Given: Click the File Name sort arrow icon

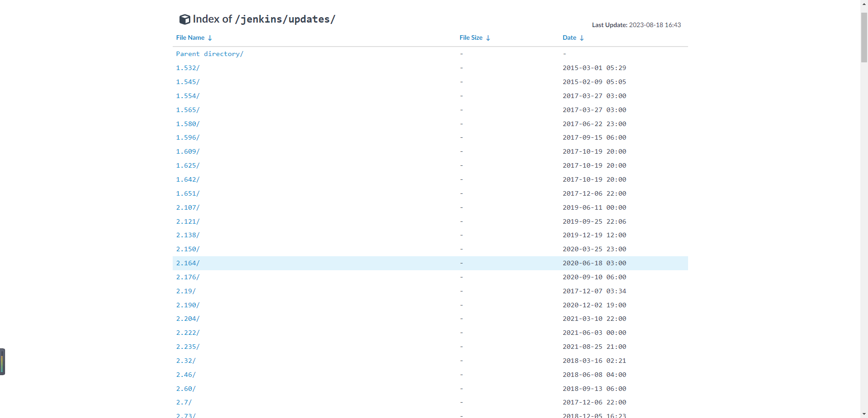Looking at the screenshot, I should click(x=210, y=38).
